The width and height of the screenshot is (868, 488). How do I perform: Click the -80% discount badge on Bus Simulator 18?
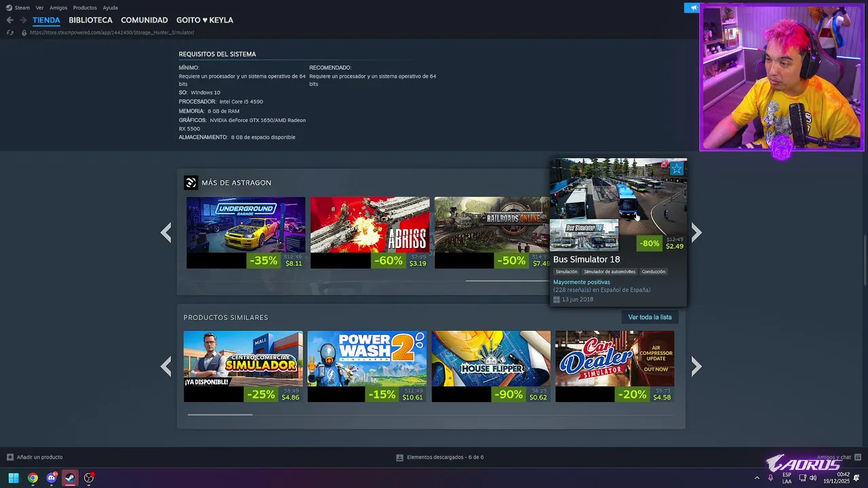coord(650,243)
